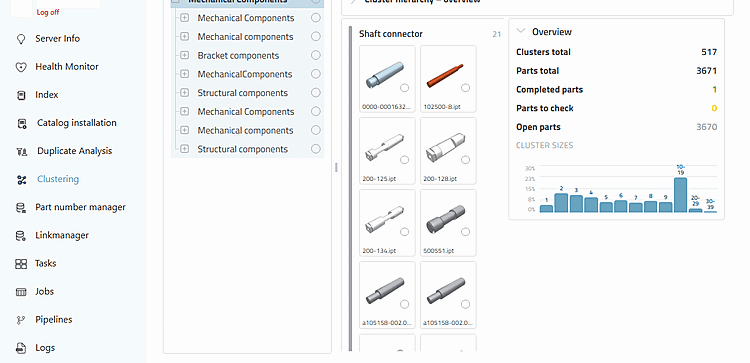750x363 pixels.
Task: Click the Part number manager database icon
Action: tap(21, 208)
